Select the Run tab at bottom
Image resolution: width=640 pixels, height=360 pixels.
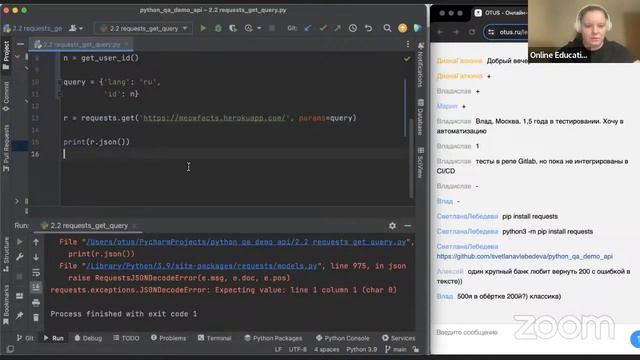pyautogui.click(x=53, y=338)
